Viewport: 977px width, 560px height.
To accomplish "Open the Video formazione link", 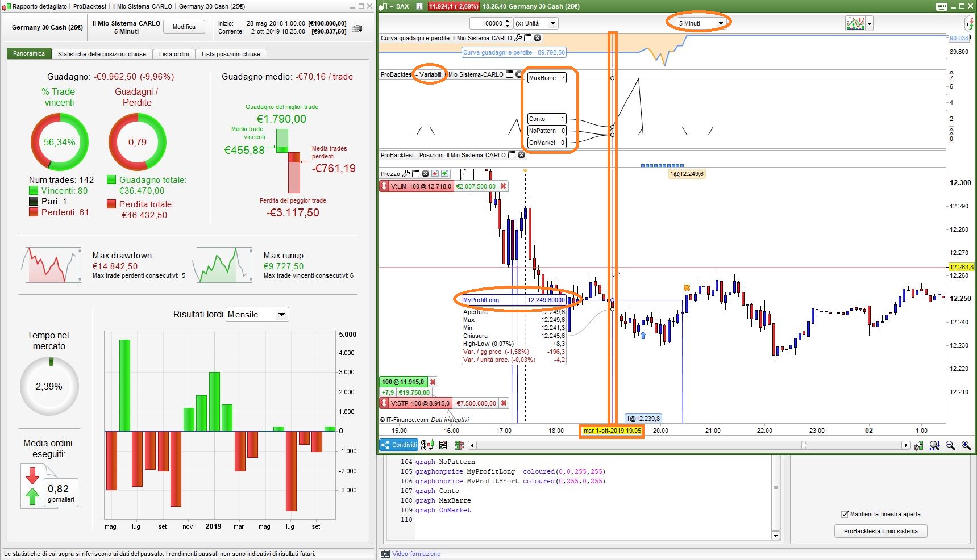I will [x=416, y=554].
